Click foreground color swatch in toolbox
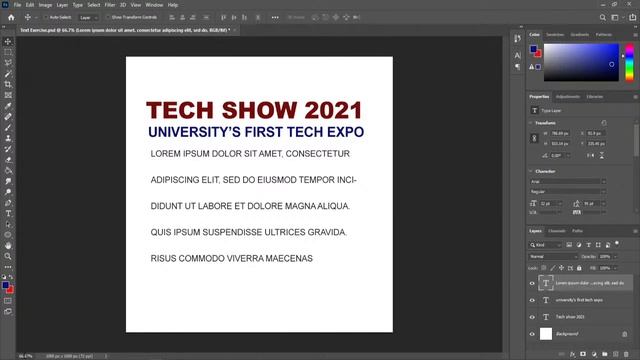Viewport: 640px width, 360px height. tap(5, 285)
